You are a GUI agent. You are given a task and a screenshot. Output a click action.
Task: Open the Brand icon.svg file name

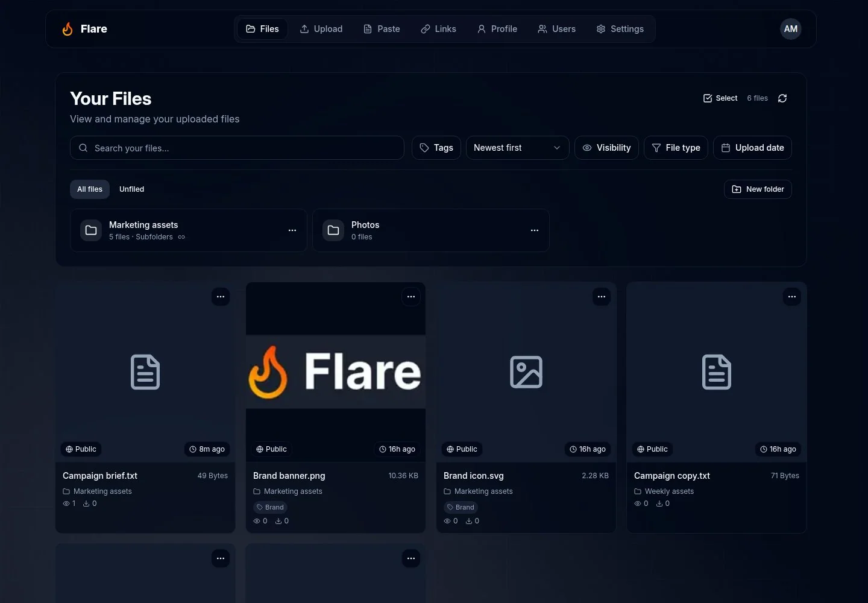pos(474,476)
